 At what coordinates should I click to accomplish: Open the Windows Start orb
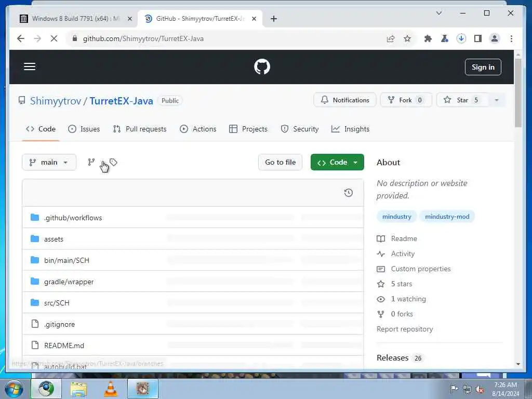coord(14,389)
